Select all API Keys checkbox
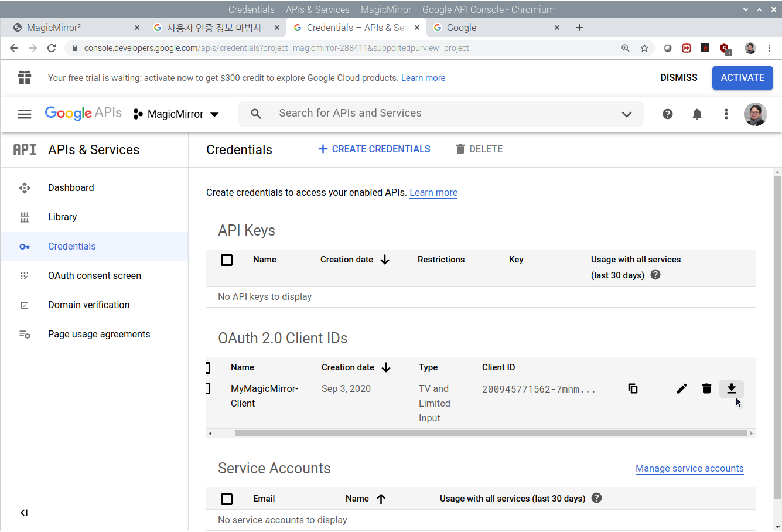Screen dimensions: 782x532 (227, 260)
